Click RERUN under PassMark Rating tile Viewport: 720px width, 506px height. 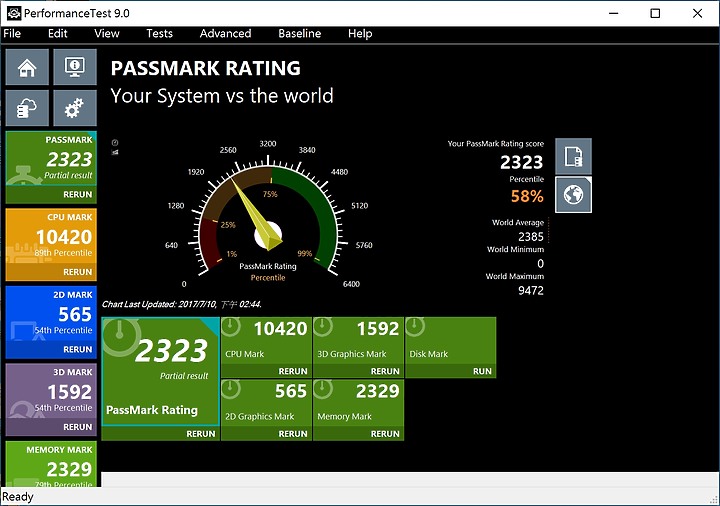point(201,434)
